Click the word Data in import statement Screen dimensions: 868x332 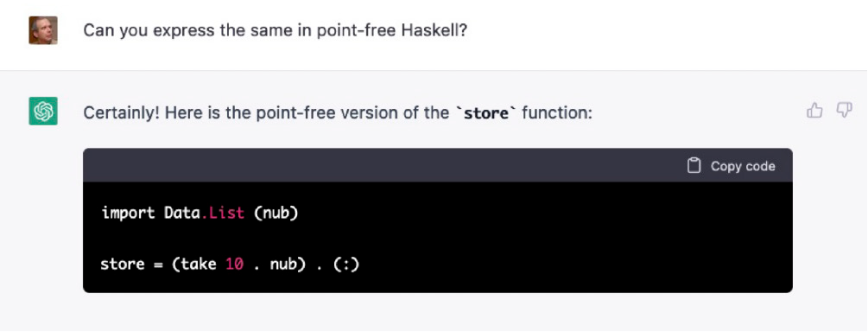(181, 213)
